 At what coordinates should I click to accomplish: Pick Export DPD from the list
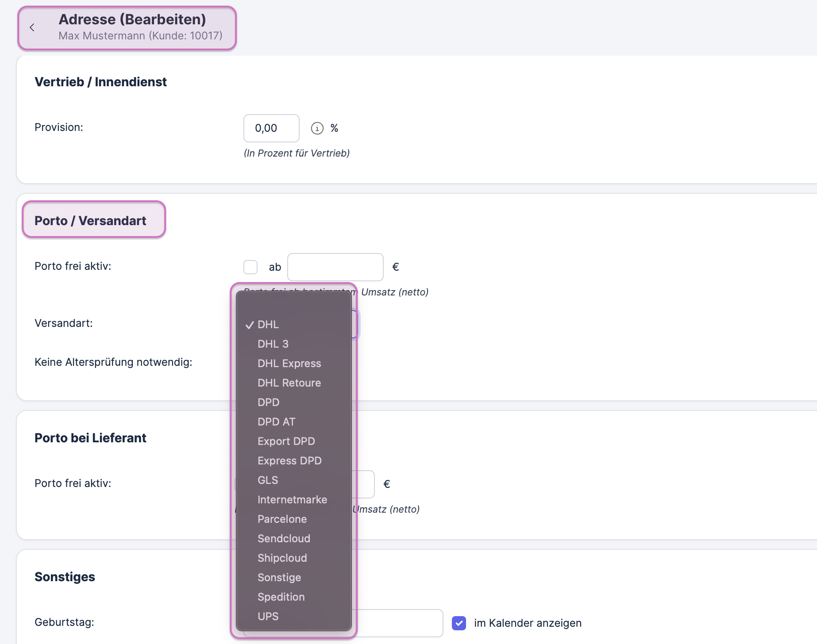tap(286, 441)
